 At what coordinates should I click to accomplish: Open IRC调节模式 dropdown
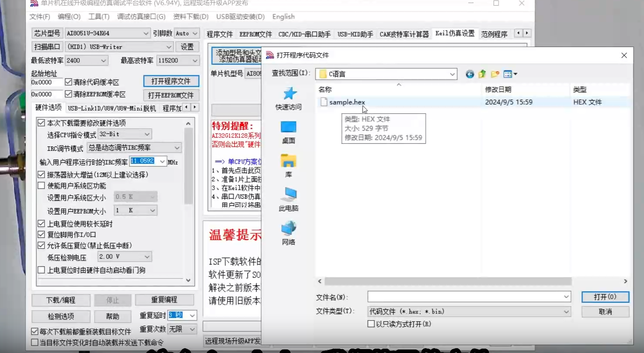[x=134, y=148]
